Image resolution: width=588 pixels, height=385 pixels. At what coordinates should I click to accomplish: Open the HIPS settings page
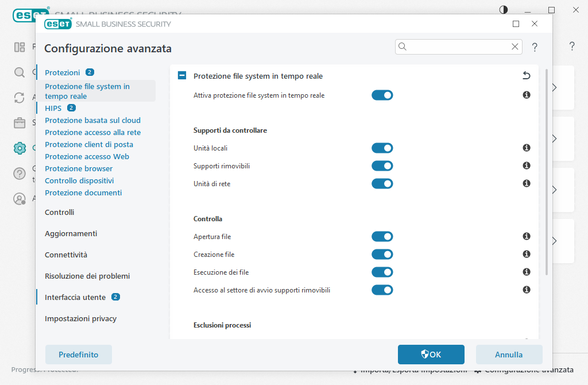coord(52,108)
